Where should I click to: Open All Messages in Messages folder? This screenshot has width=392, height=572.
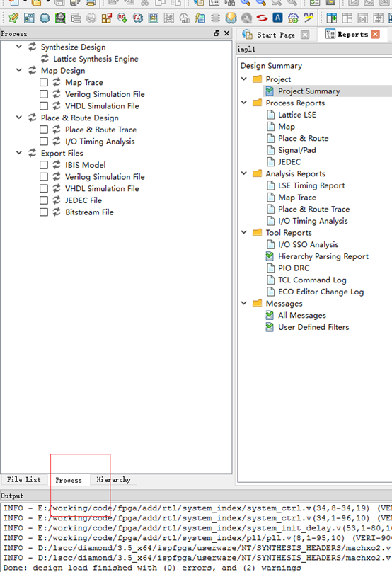302,315
